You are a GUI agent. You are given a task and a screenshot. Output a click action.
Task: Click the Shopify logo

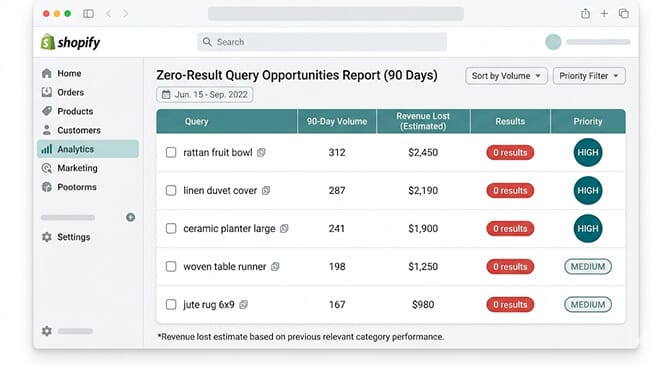pos(70,42)
